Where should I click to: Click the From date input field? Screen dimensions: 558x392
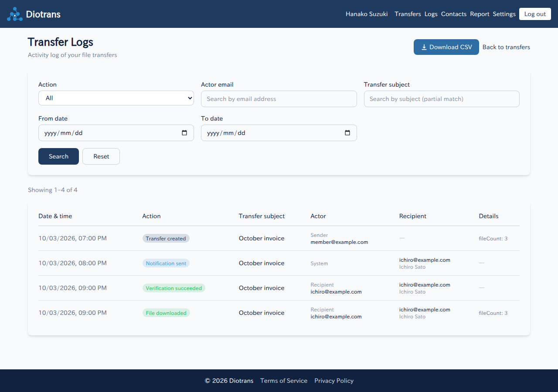[116, 133]
